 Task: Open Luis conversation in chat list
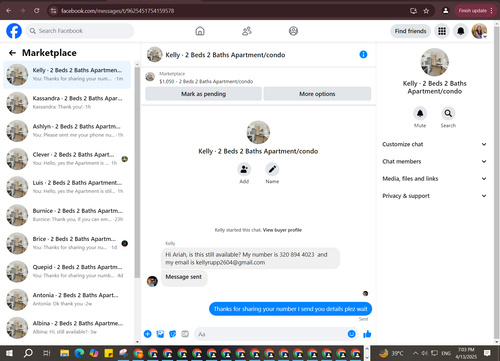click(67, 187)
